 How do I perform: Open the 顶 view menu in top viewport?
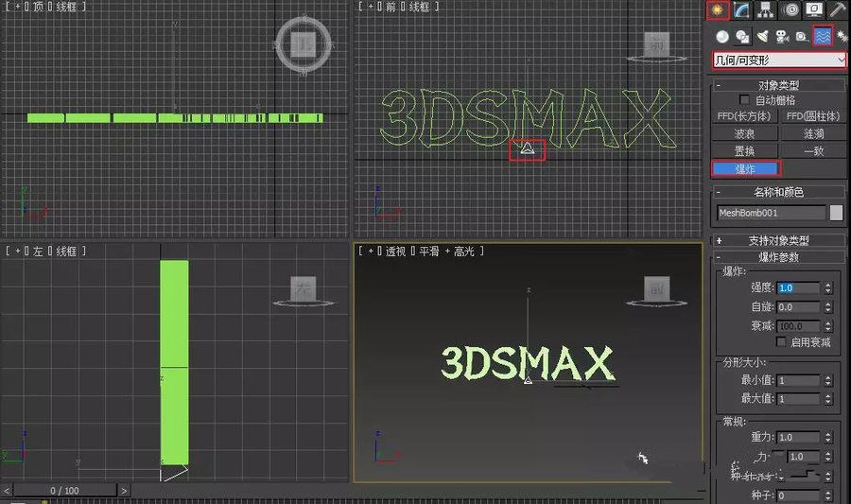pos(38,7)
